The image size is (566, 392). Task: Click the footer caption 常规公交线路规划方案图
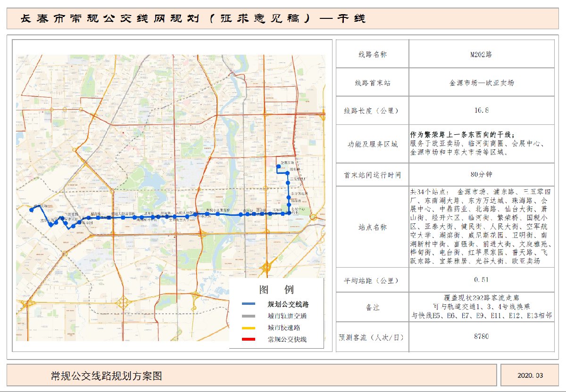coord(106,376)
